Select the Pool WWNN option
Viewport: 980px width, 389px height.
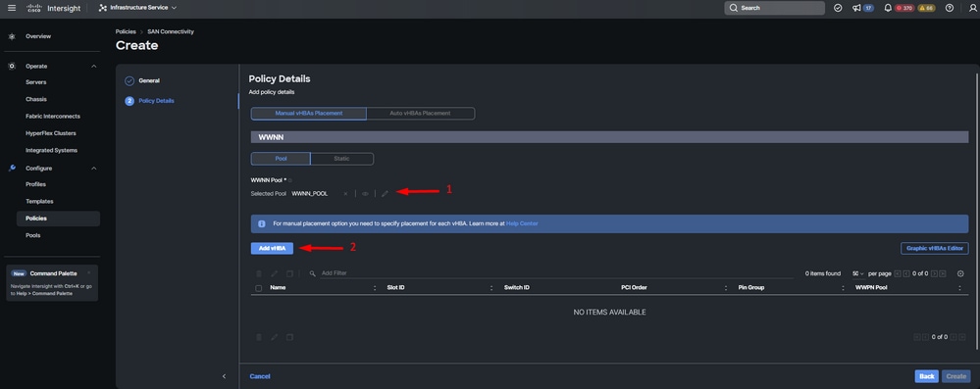[x=281, y=159]
